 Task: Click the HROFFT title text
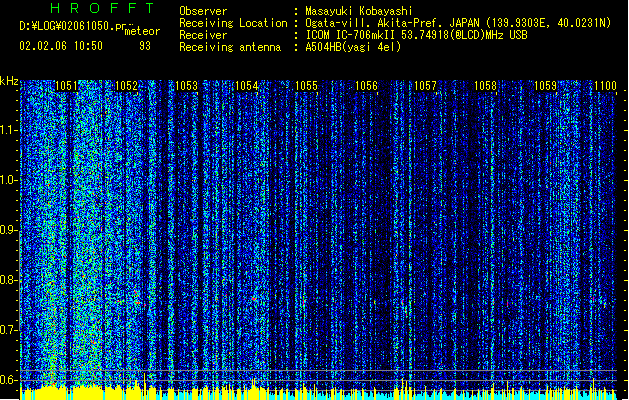pyautogui.click(x=102, y=8)
